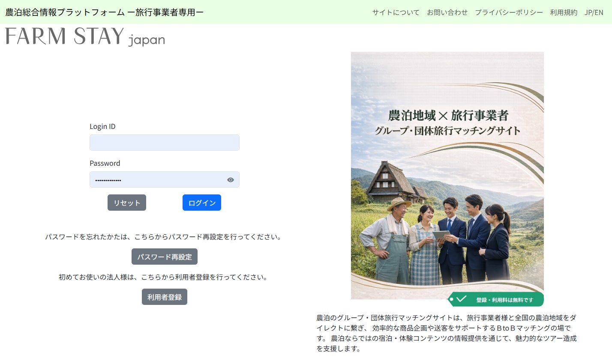View the プライバシーポリシー page
612x364 pixels.
point(508,12)
